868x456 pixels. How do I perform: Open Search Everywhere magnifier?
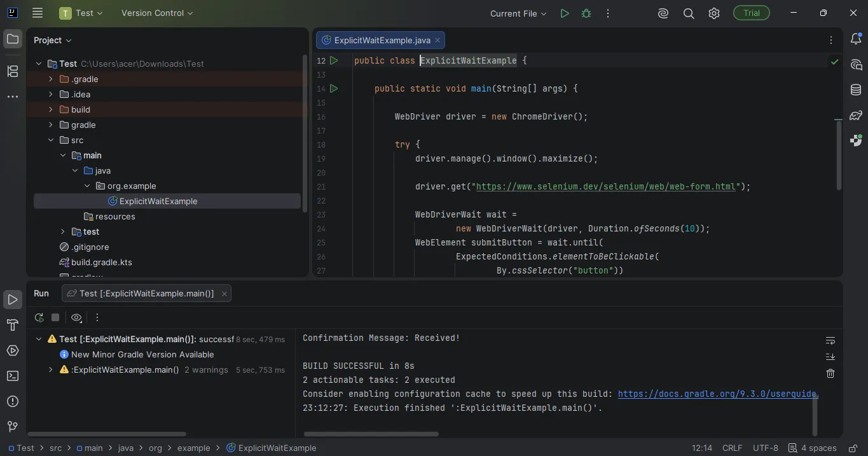[x=689, y=13]
